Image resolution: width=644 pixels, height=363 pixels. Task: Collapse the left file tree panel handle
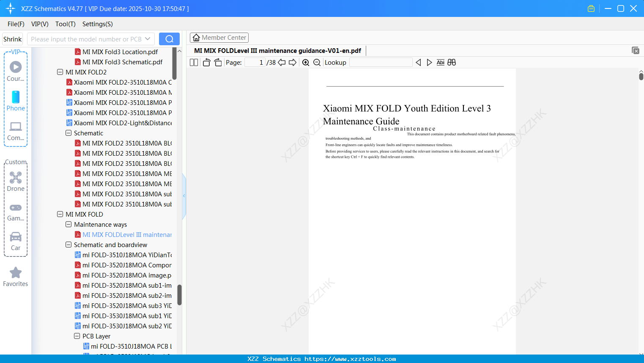click(184, 196)
